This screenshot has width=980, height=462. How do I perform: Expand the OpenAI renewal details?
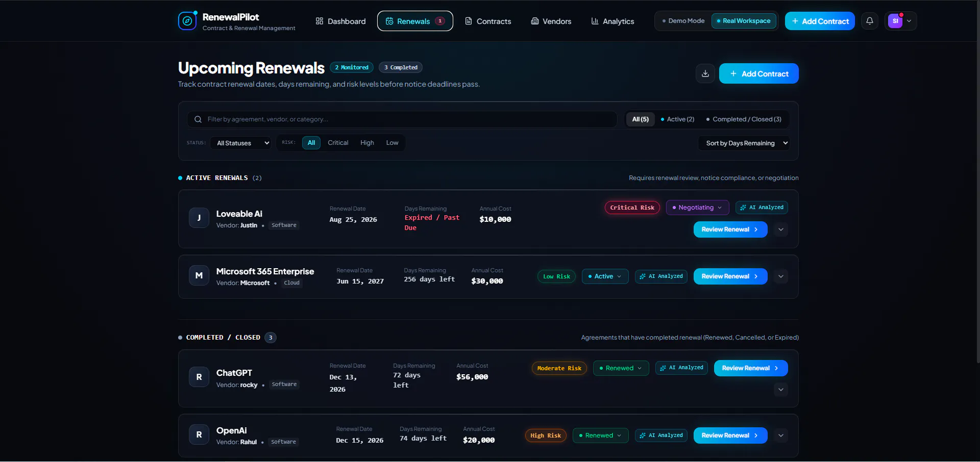point(781,435)
